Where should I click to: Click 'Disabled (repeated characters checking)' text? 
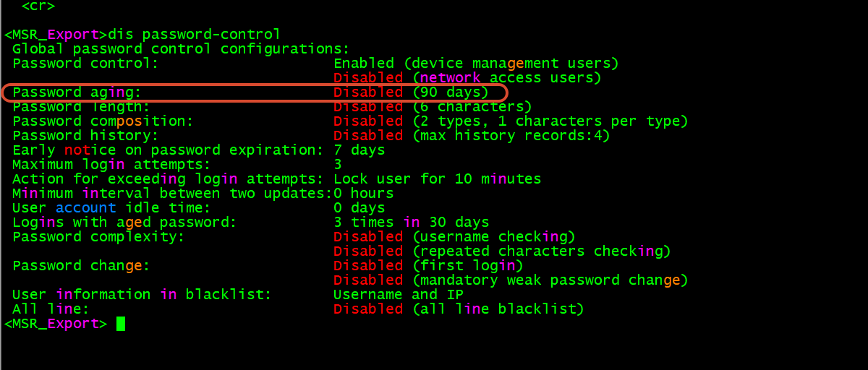click(x=502, y=251)
